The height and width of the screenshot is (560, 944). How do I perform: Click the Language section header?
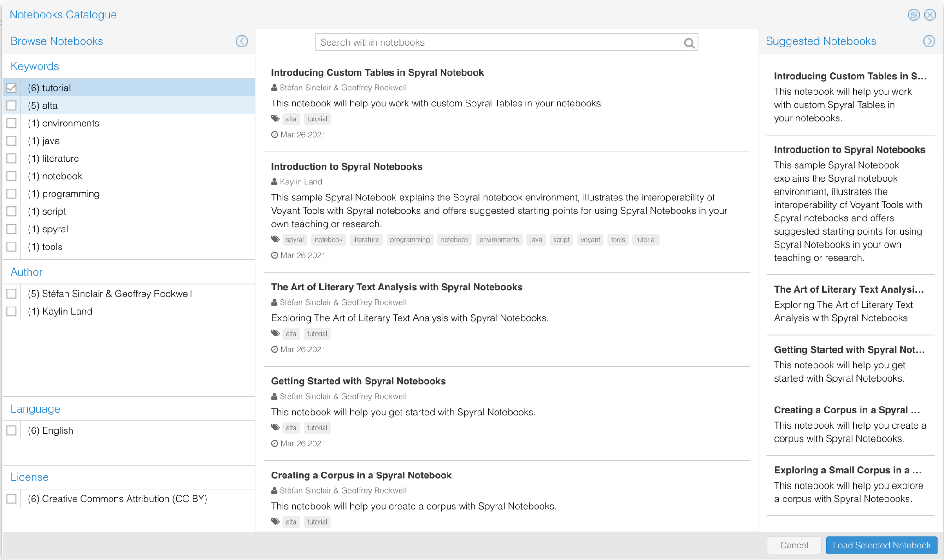[x=35, y=409]
